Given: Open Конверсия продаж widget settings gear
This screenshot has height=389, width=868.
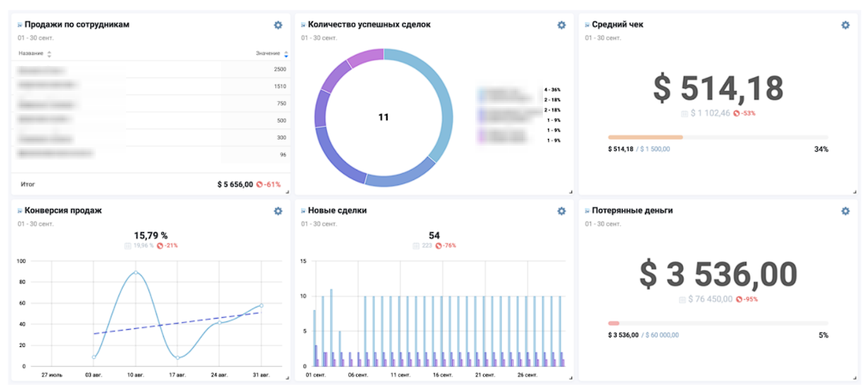Looking at the screenshot, I should [x=278, y=211].
